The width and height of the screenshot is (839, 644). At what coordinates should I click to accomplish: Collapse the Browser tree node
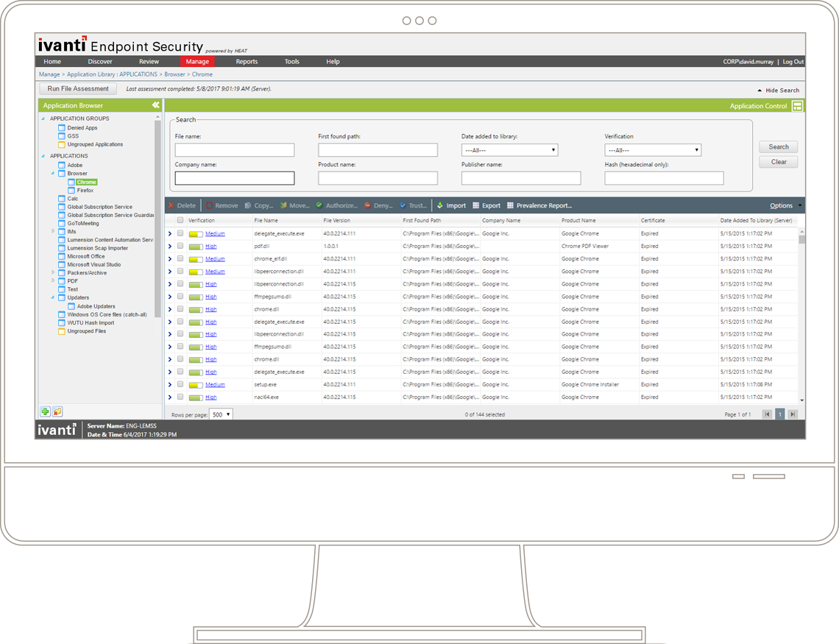point(52,173)
